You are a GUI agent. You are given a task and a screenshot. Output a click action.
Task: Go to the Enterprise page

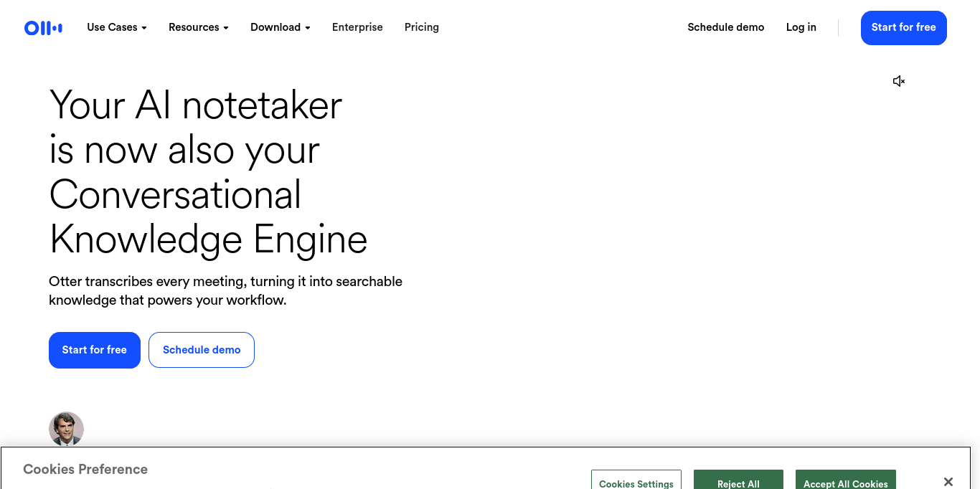click(x=357, y=27)
